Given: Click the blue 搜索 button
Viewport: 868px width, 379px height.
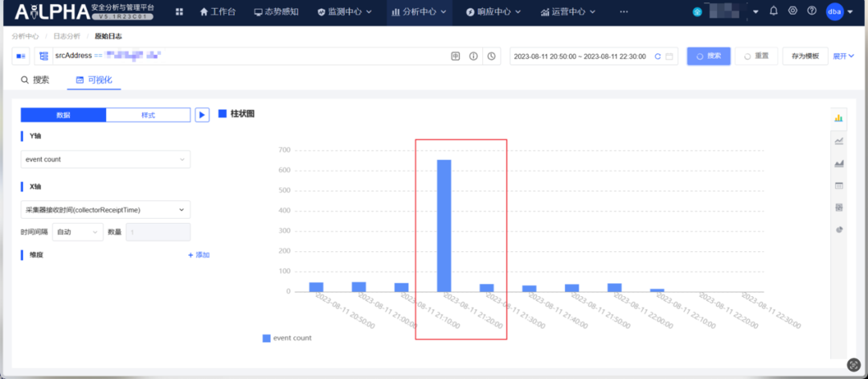Looking at the screenshot, I should pyautogui.click(x=708, y=56).
